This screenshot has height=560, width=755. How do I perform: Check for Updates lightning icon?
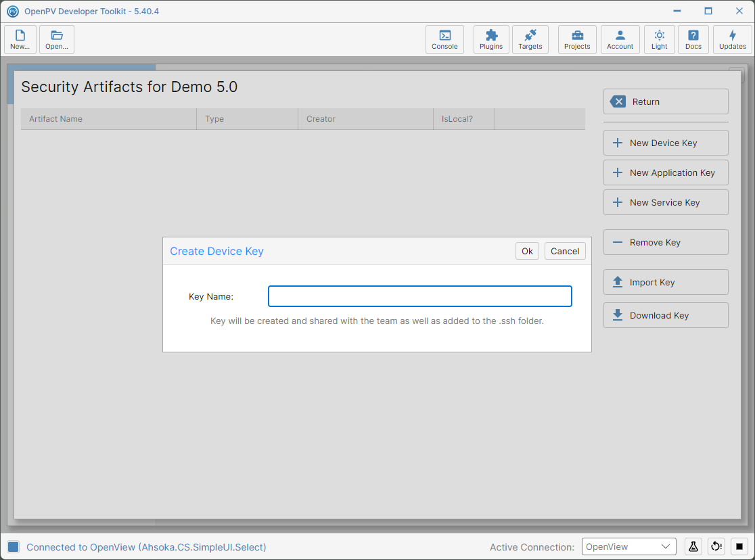tap(733, 39)
